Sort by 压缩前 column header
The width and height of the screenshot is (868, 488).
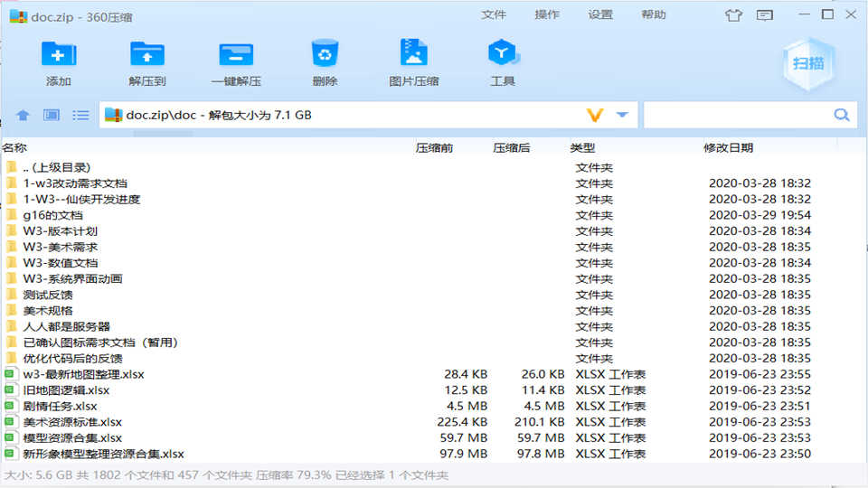point(434,147)
